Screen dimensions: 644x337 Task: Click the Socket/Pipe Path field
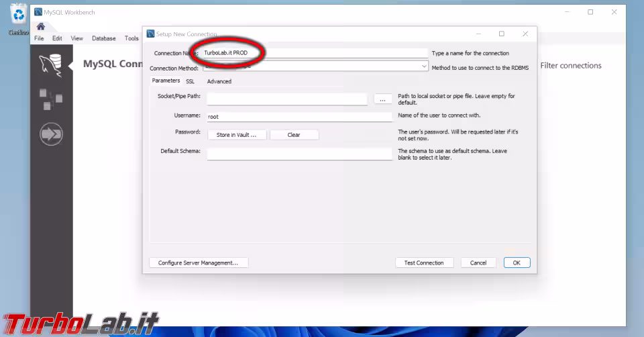(286, 99)
